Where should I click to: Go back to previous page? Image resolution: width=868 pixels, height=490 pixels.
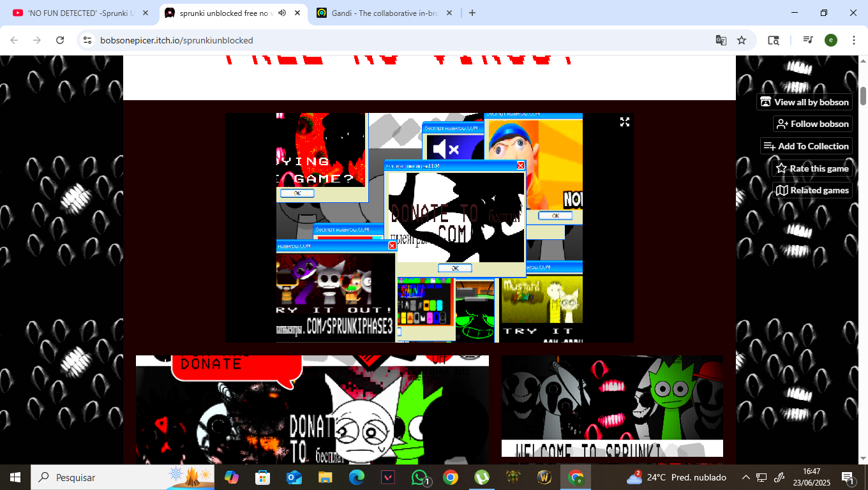14,40
